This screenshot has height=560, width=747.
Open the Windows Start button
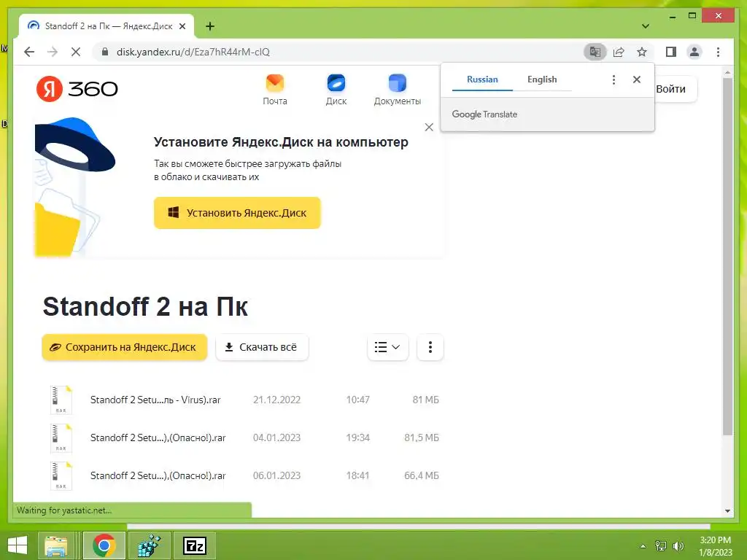18,545
